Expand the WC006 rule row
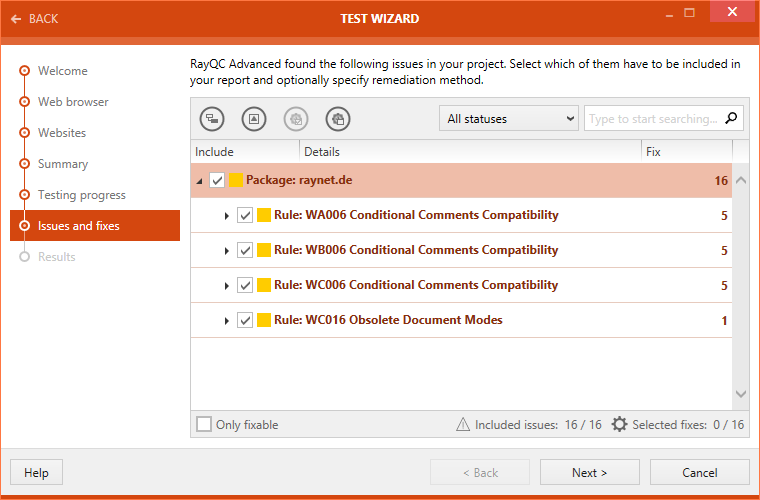Viewport: 760px width, 500px height. 226,285
